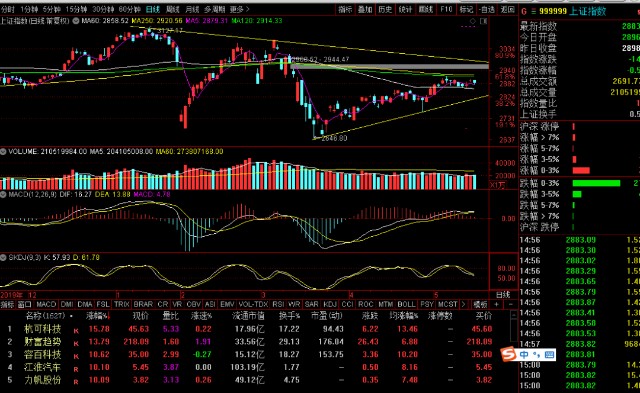Click the plus zoom-in chart icon
Viewport: 640px width, 393px height.
pyautogui.click(x=497, y=304)
